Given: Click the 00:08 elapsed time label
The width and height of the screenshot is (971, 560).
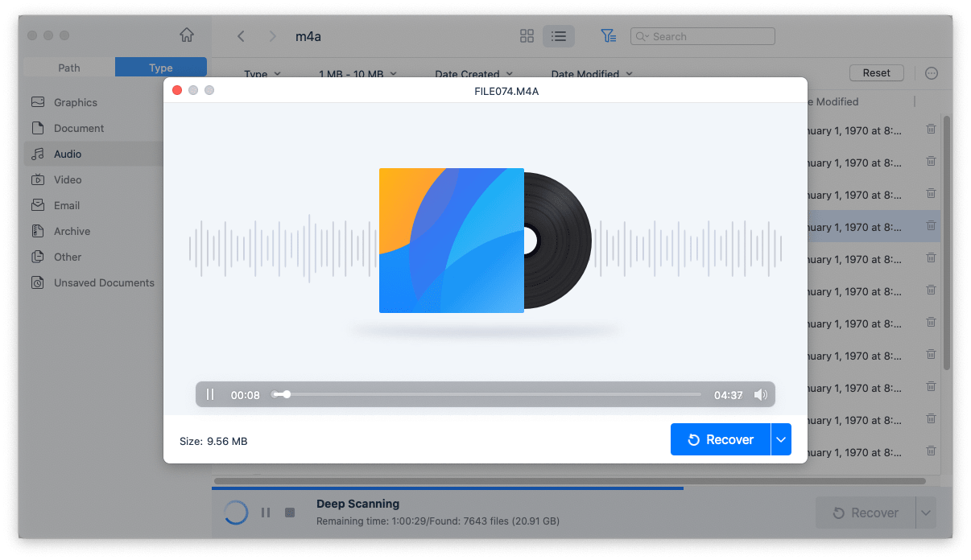Looking at the screenshot, I should 246,395.
